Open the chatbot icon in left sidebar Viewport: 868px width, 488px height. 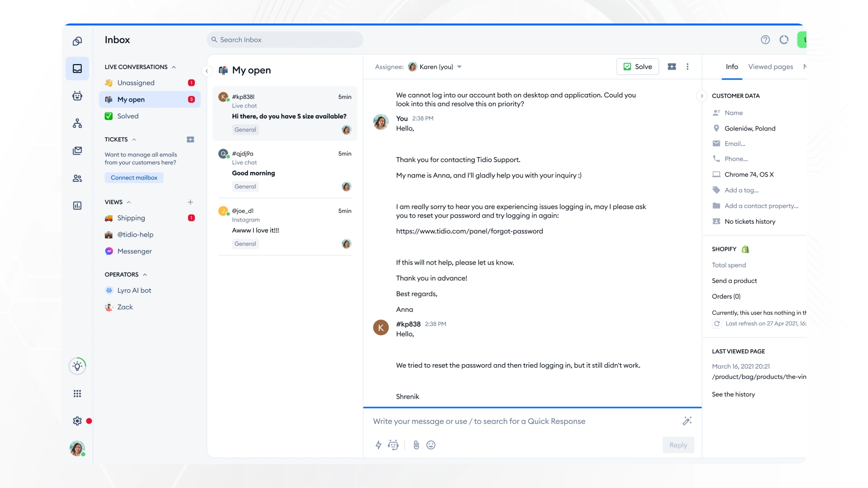[77, 96]
